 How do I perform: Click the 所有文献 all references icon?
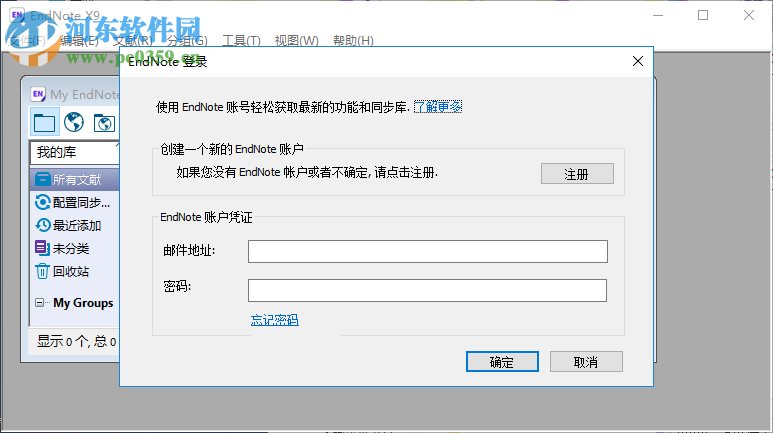[42, 179]
